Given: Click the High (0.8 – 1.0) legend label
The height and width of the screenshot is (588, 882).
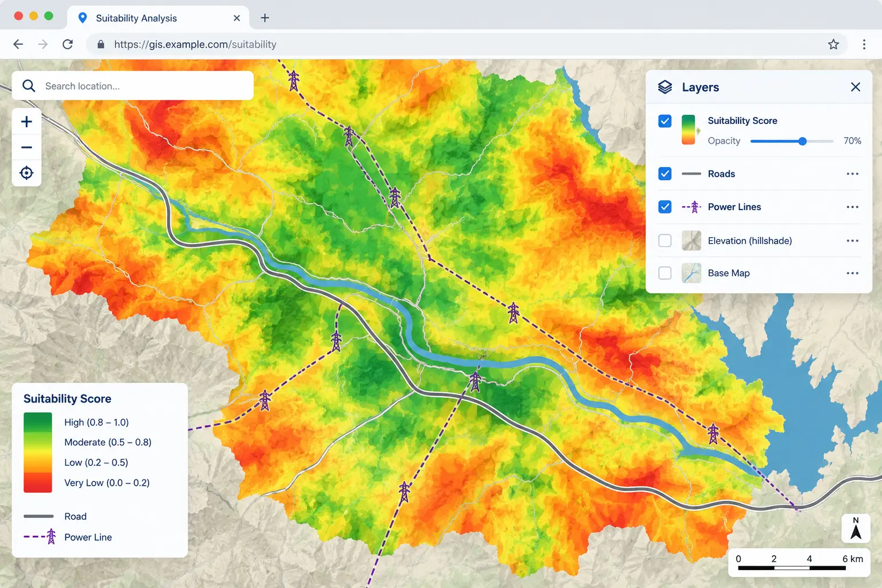Looking at the screenshot, I should (x=96, y=422).
